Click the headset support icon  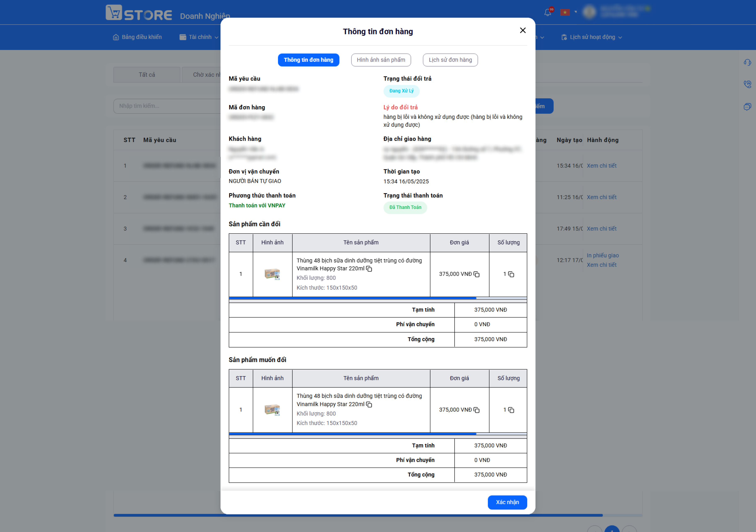pyautogui.click(x=747, y=62)
